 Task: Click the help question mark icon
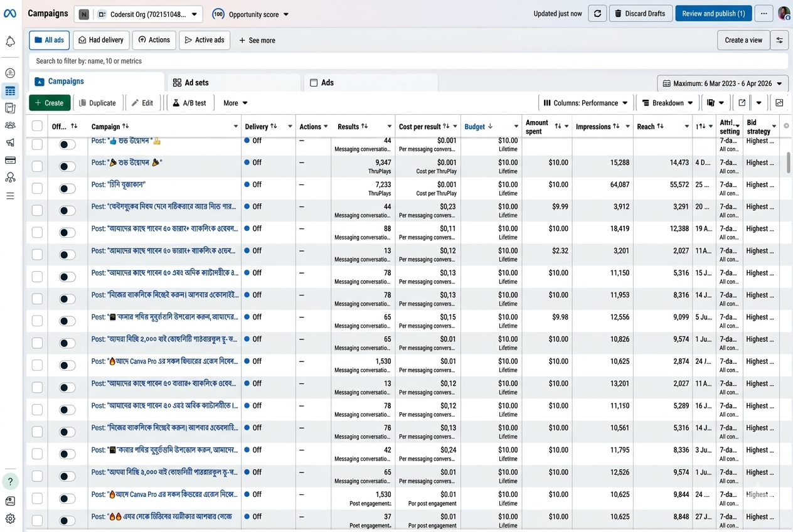(10, 481)
